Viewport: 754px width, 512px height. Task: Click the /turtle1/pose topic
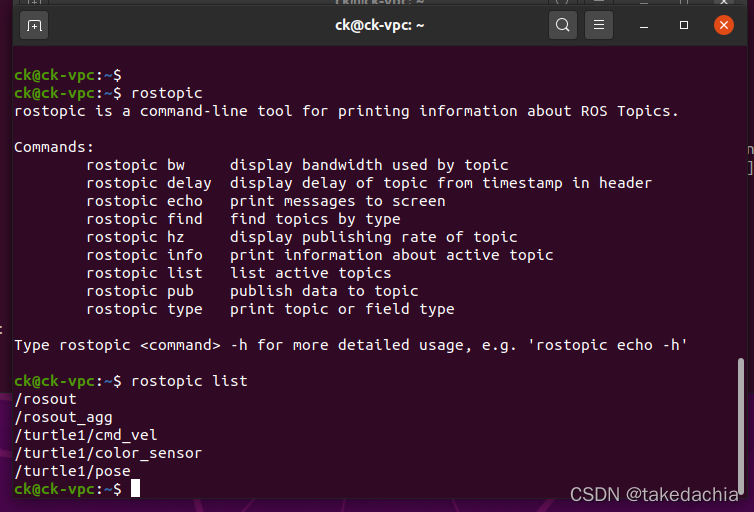tap(72, 471)
